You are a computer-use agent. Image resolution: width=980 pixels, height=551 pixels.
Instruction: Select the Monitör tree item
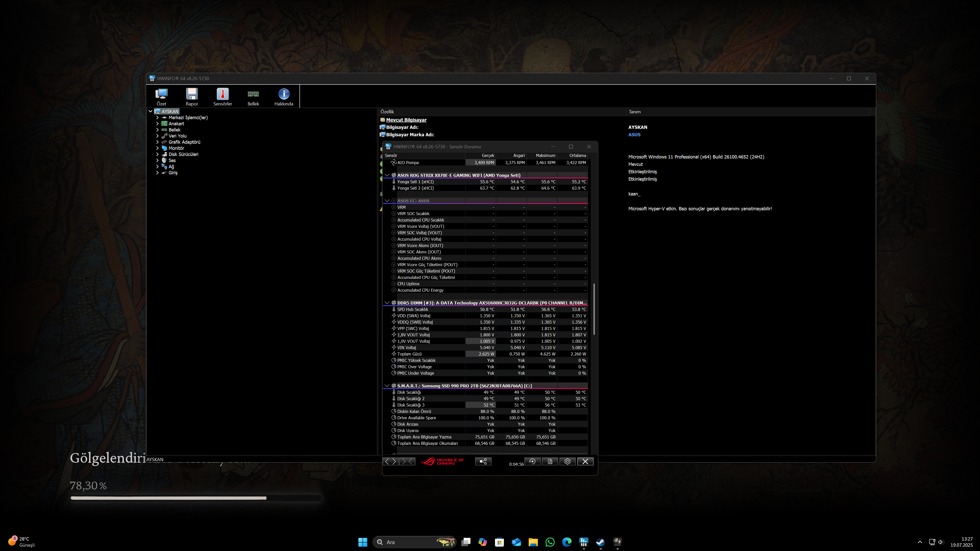[x=176, y=148]
